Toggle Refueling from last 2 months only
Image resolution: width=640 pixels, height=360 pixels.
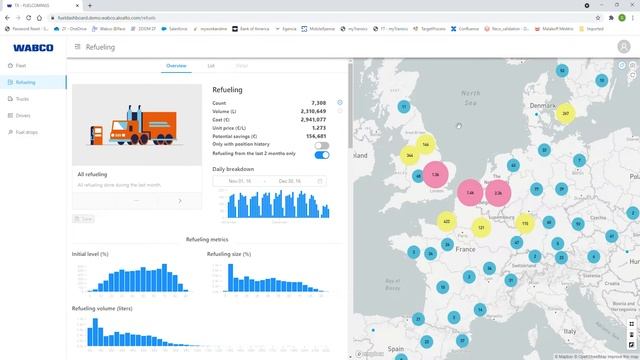click(322, 155)
